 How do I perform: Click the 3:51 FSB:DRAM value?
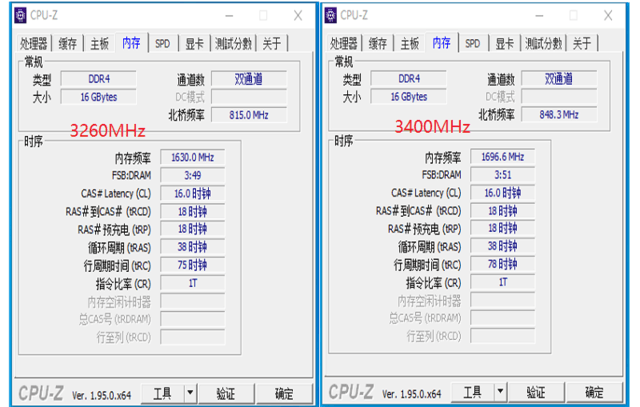click(x=503, y=175)
